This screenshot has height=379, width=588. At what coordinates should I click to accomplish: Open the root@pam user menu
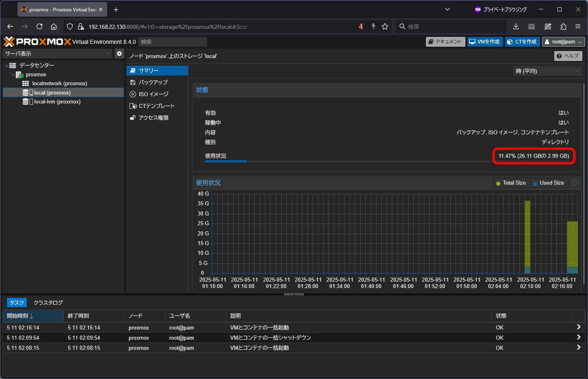coord(564,42)
